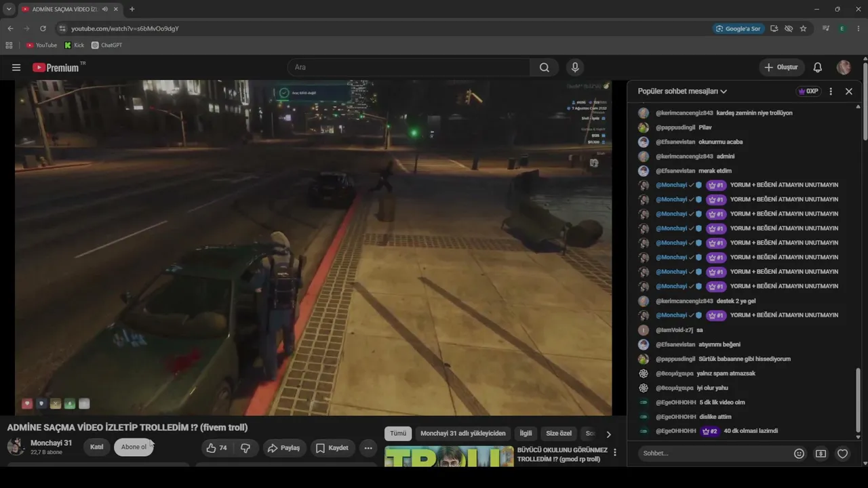Image resolution: width=868 pixels, height=488 pixels.
Task: Open more options for the suggested video
Action: (615, 452)
